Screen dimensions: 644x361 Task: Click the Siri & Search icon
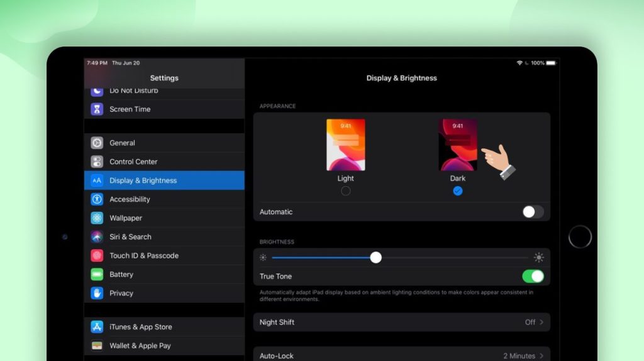click(x=97, y=237)
